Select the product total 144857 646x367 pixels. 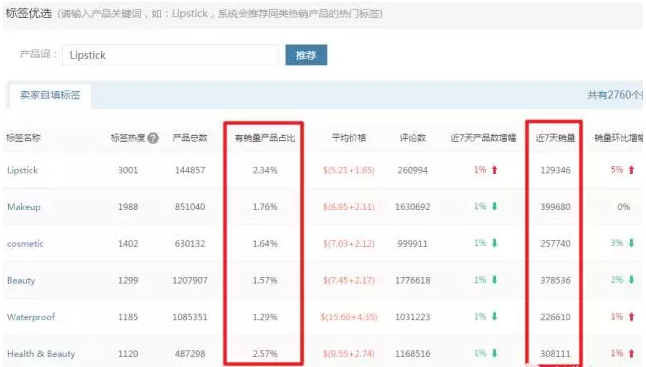point(190,170)
